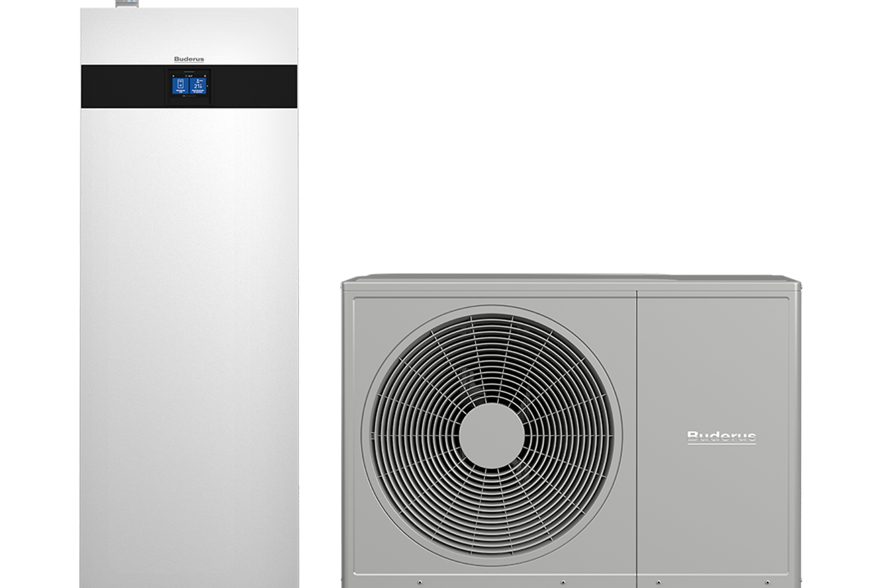Image resolution: width=882 pixels, height=588 pixels.
Task: Tap the top-right small icon on the display
Action: (205, 76)
